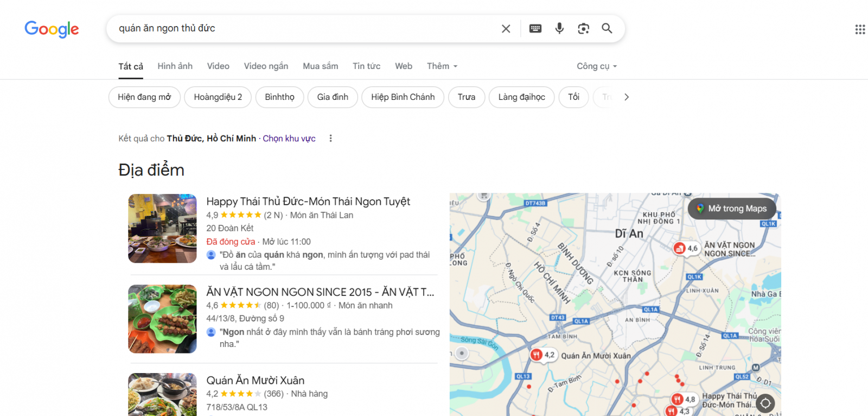Clear the search box with the X icon
Viewport: 868px width, 416px height.
506,29
